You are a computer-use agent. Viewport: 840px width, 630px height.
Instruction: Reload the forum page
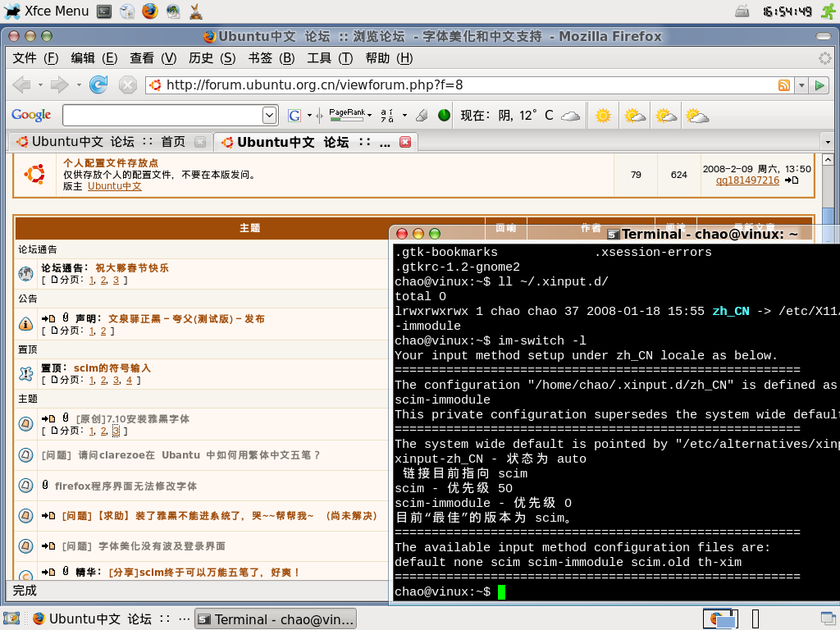pyautogui.click(x=98, y=84)
